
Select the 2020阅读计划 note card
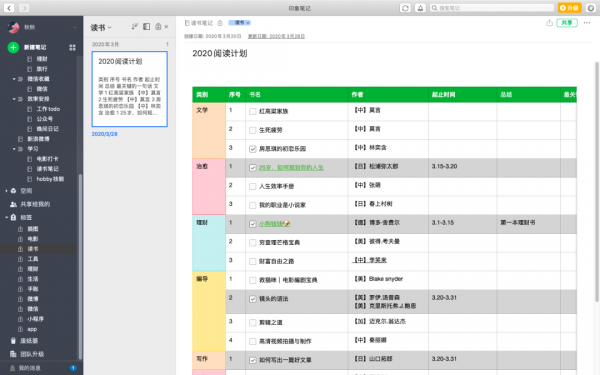tap(130, 89)
